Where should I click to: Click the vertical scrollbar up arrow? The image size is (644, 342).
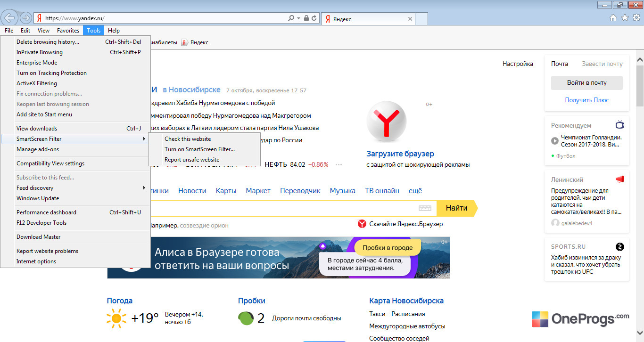(640, 60)
